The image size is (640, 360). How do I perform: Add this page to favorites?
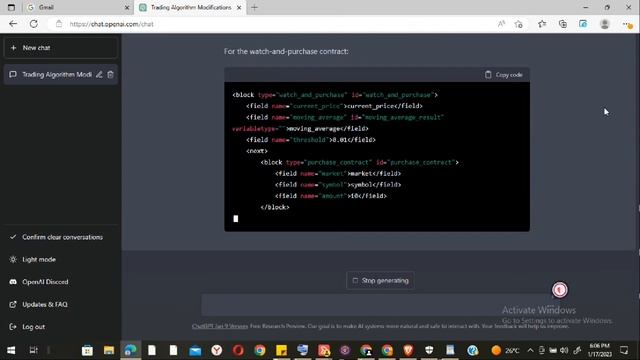tap(519, 24)
